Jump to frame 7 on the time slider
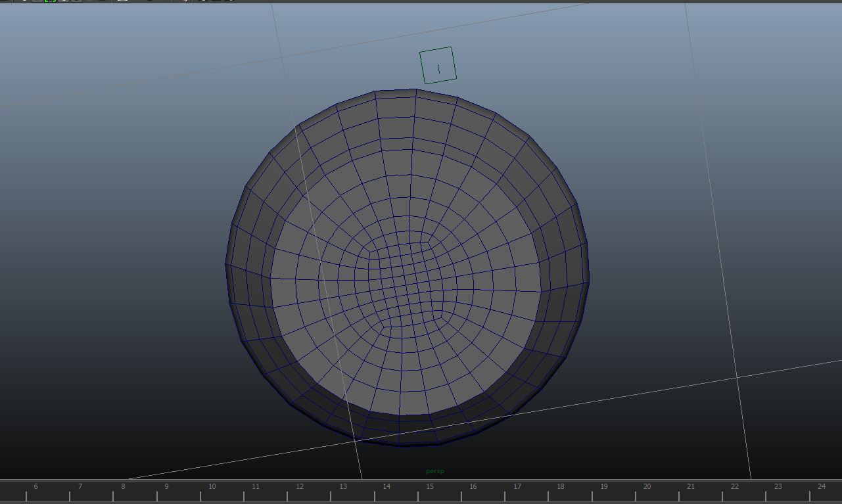 point(80,486)
